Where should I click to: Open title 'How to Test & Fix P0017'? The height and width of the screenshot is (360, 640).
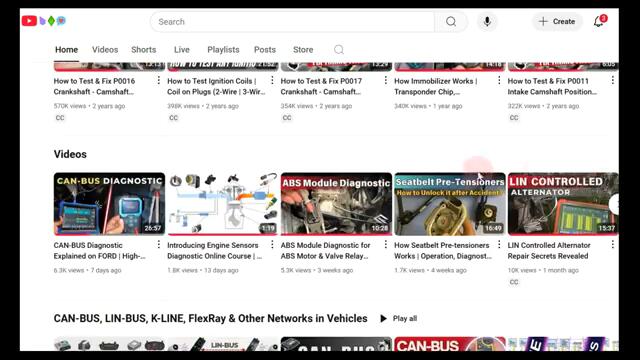pyautogui.click(x=321, y=87)
